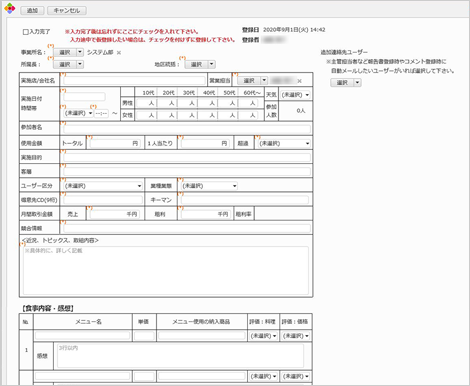Click 選択 button next to 所属長

point(65,64)
